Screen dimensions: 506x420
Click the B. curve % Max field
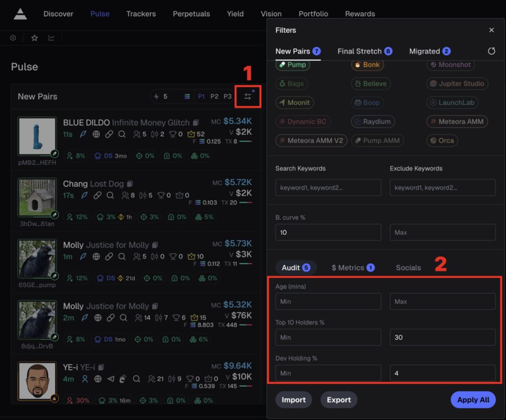(x=442, y=233)
